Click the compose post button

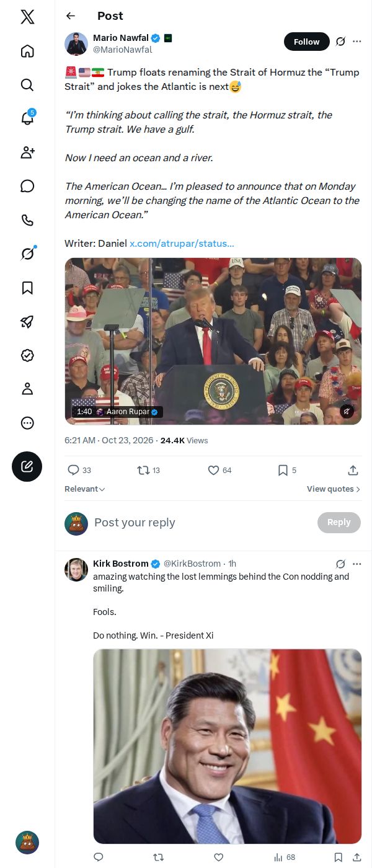27,467
